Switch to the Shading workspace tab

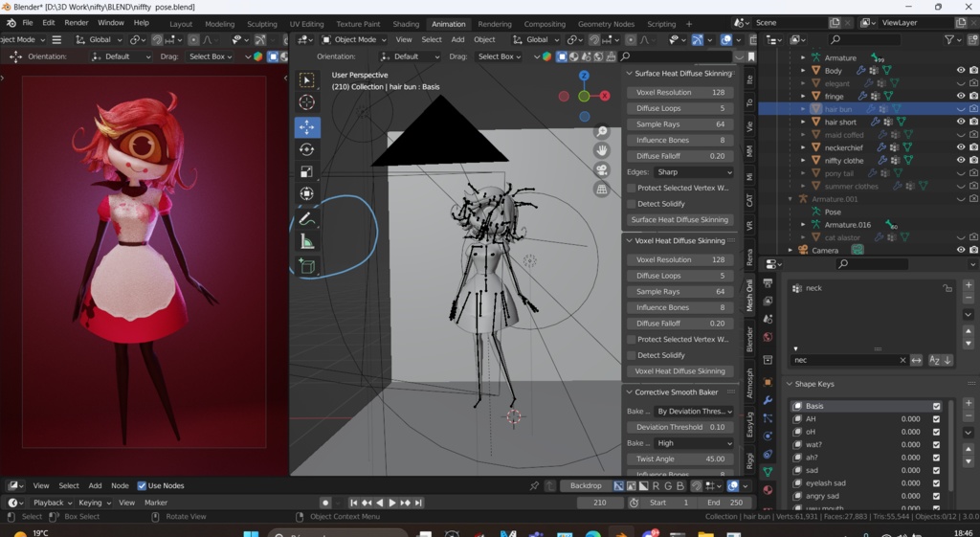(x=406, y=24)
